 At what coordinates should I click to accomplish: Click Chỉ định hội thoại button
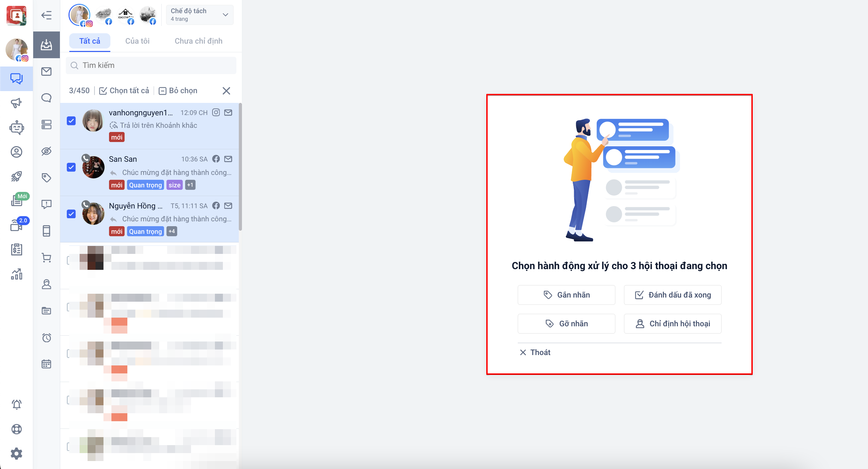tap(672, 324)
